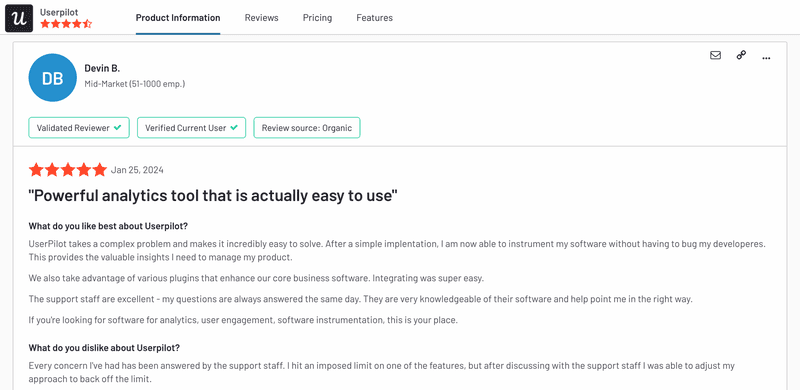800x390 pixels.
Task: Click the Validated Reviewer badge
Action: (x=79, y=128)
